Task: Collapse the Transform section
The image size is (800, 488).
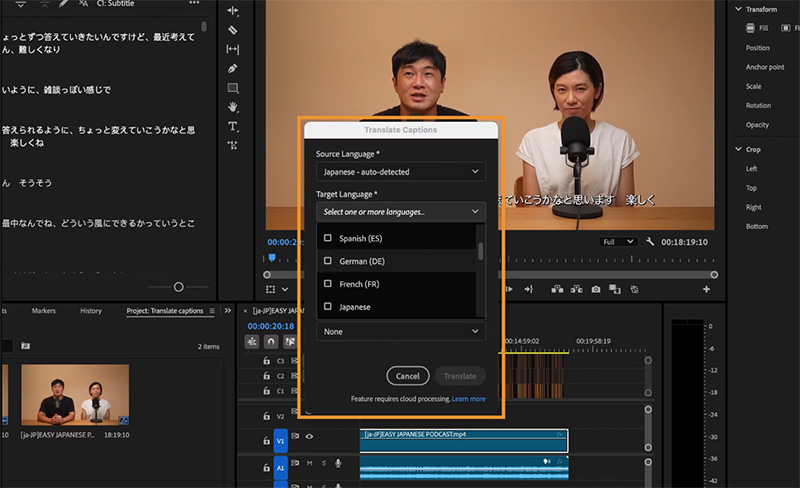Action: (x=738, y=9)
